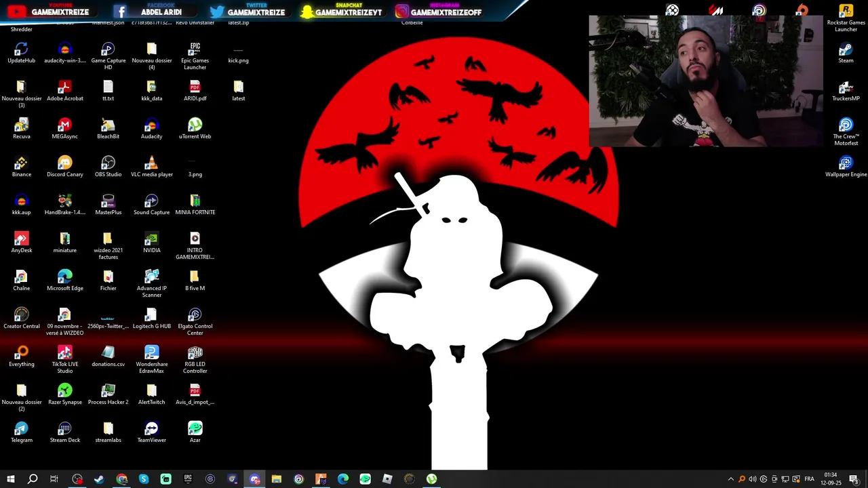Screen dimensions: 868x488
Task: Open the Telegram desktop shortcut
Action: pos(21,432)
